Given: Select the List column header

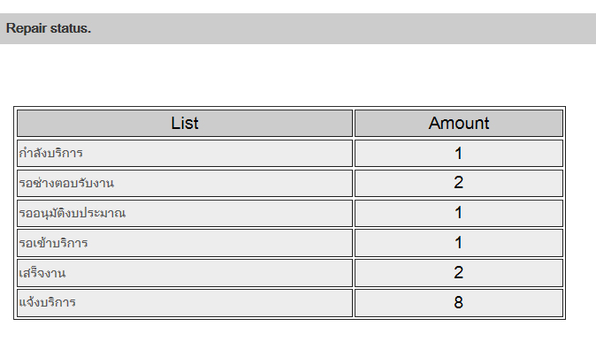Looking at the screenshot, I should tap(185, 123).
